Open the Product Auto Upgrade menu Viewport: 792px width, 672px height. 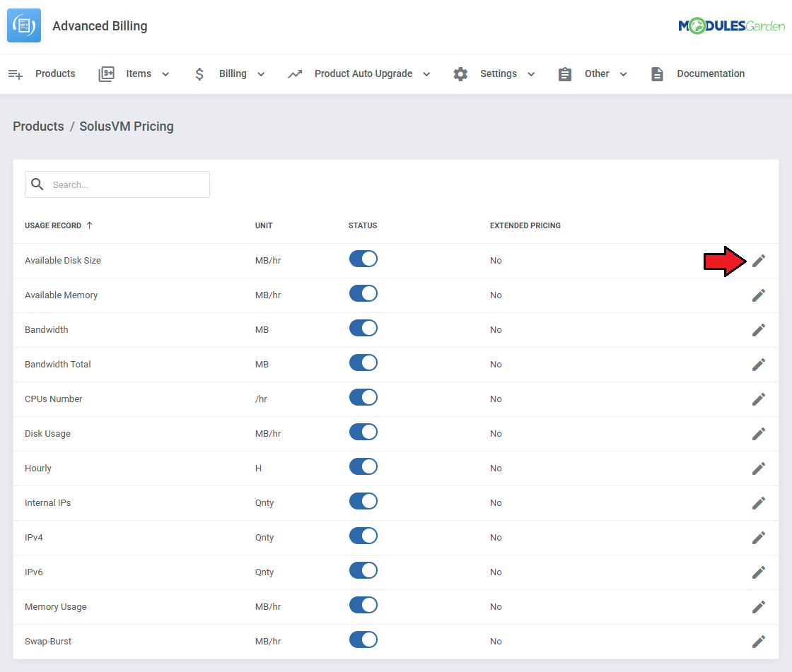pos(363,73)
